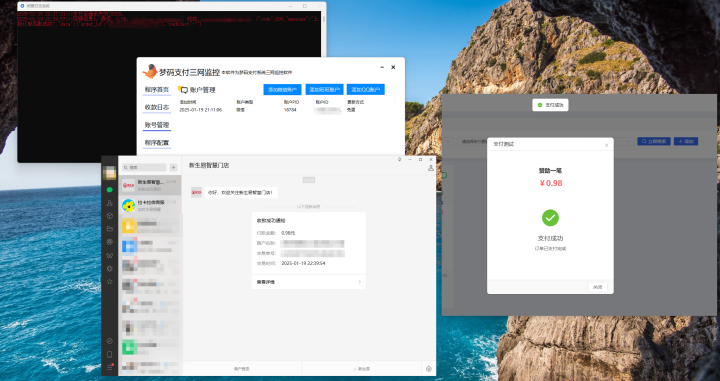Click the plus icon beside WeChat search box
The height and width of the screenshot is (381, 720).
pos(174,168)
